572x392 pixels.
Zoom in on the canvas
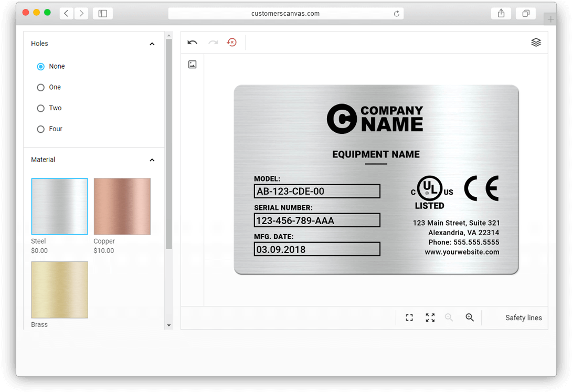pos(470,317)
